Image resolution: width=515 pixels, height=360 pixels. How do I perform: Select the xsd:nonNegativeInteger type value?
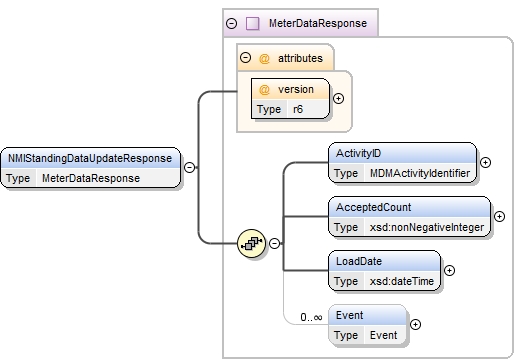tap(427, 227)
